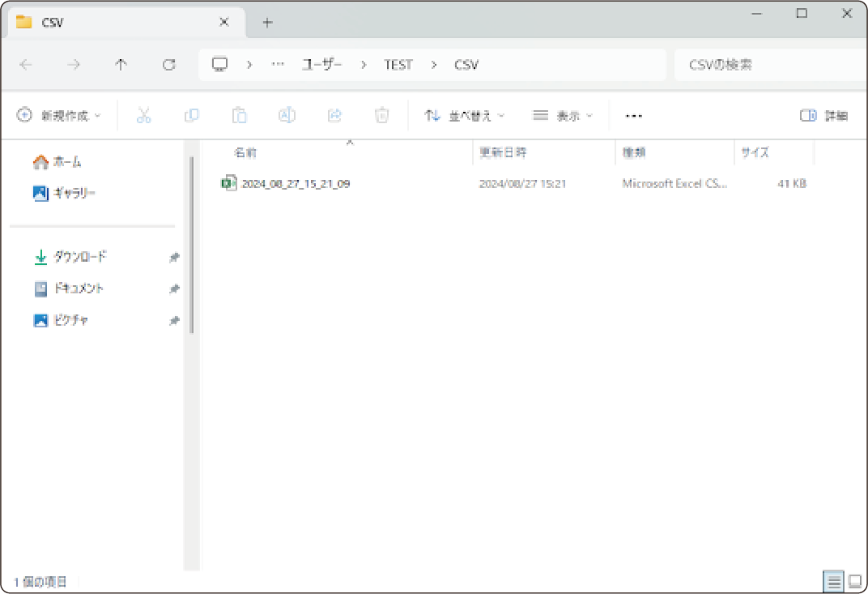Viewport: 868px width, 594px height.
Task: Click the Delete trash can icon
Action: click(x=382, y=116)
